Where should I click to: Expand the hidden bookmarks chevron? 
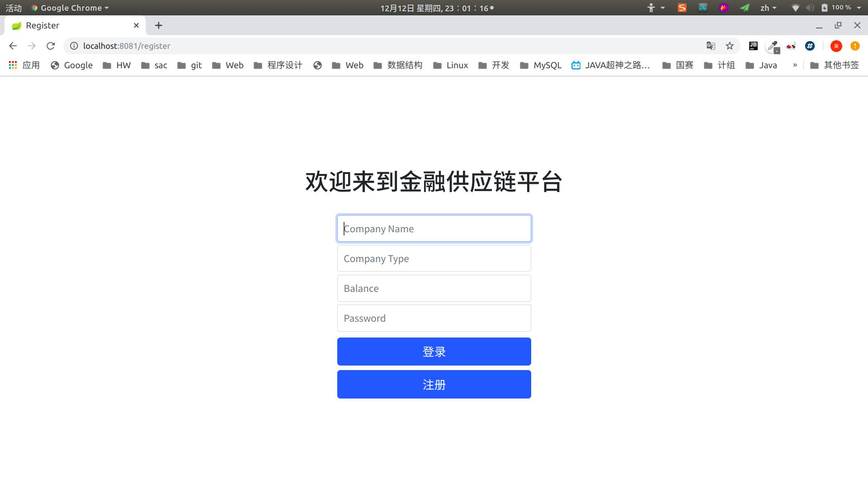pyautogui.click(x=794, y=65)
